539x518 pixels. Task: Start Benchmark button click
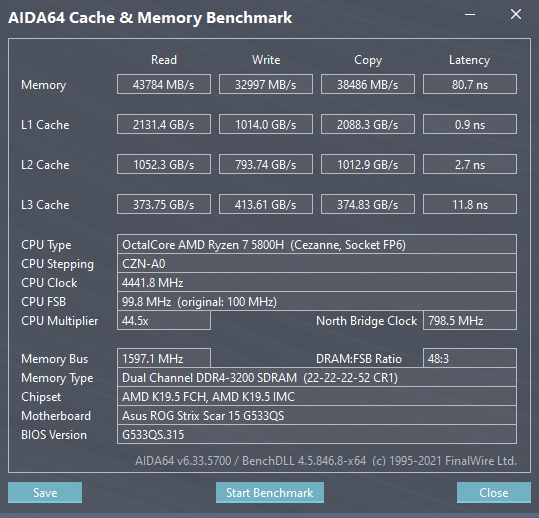tap(270, 492)
